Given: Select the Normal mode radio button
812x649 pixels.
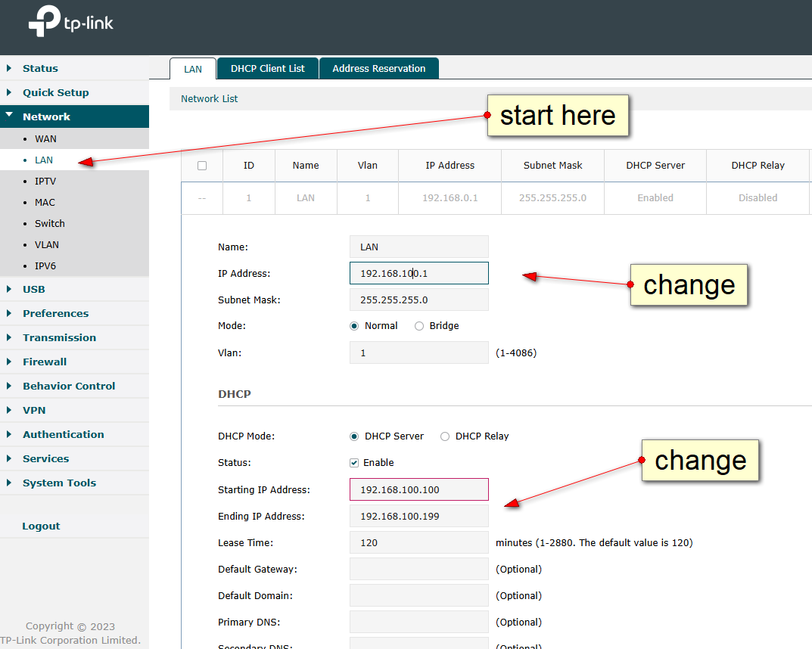Looking at the screenshot, I should (x=354, y=326).
